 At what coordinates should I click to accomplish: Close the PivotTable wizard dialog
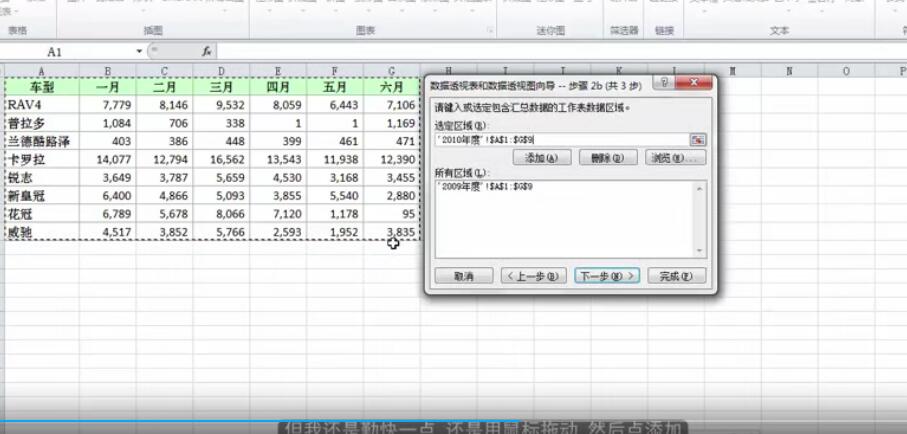[x=697, y=83]
